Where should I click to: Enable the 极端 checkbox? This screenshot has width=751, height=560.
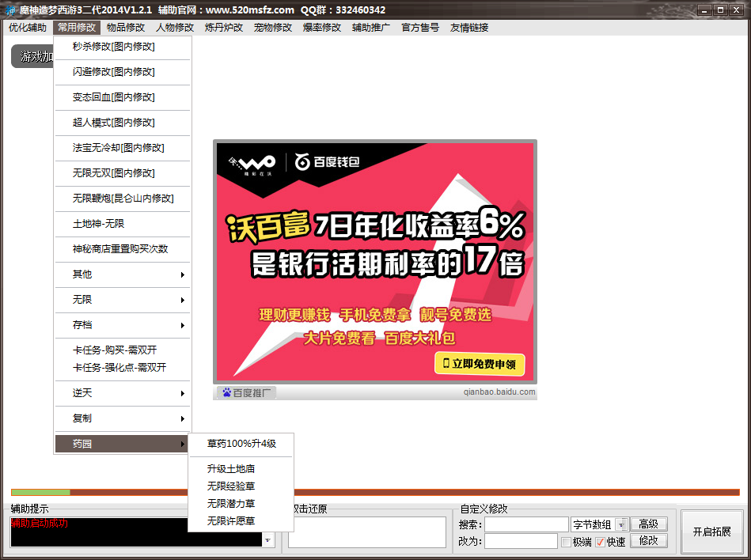[566, 543]
